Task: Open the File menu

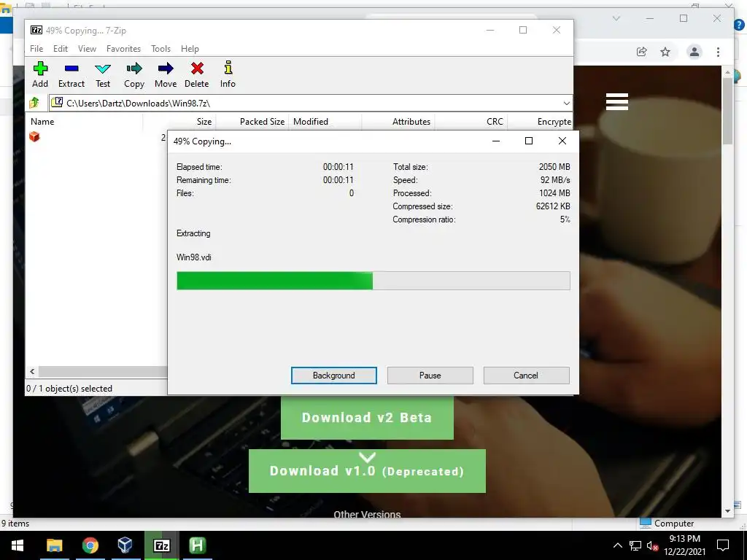Action: (36, 49)
